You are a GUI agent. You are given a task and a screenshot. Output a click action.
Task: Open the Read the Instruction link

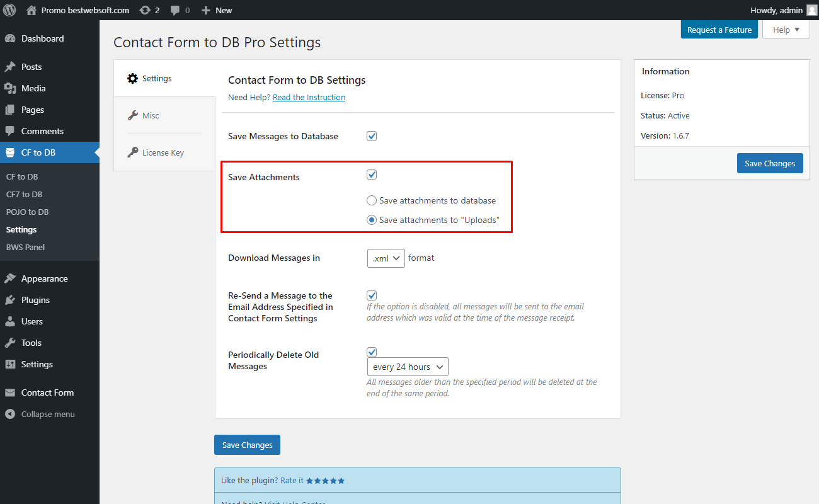309,98
